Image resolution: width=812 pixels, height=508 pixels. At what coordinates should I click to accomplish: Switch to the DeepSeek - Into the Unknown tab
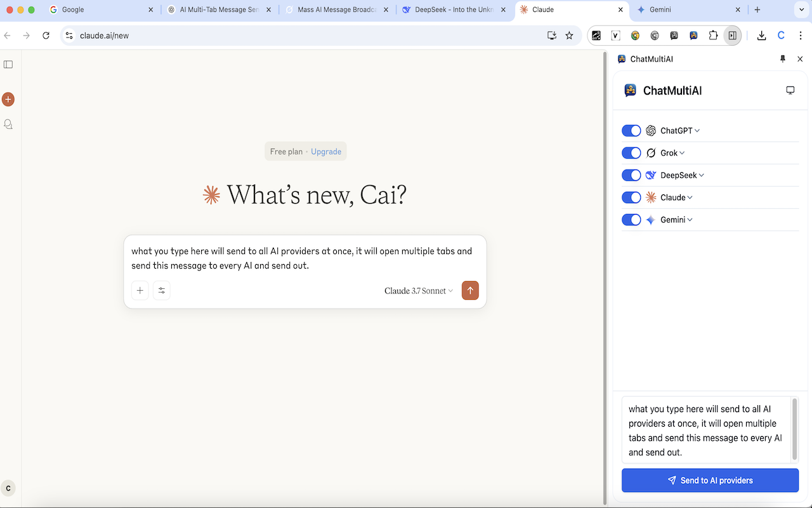[455, 10]
